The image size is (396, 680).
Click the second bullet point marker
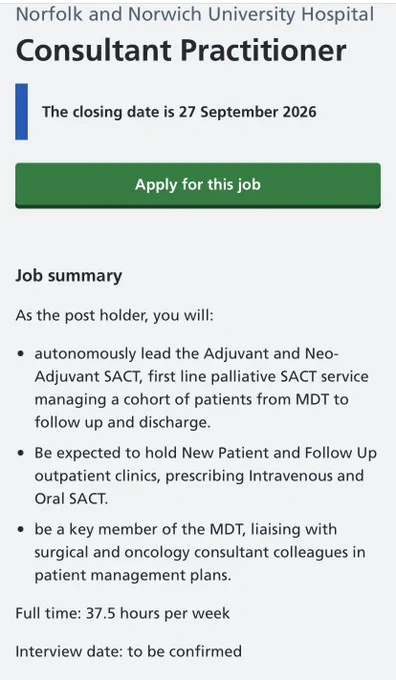click(x=21, y=453)
